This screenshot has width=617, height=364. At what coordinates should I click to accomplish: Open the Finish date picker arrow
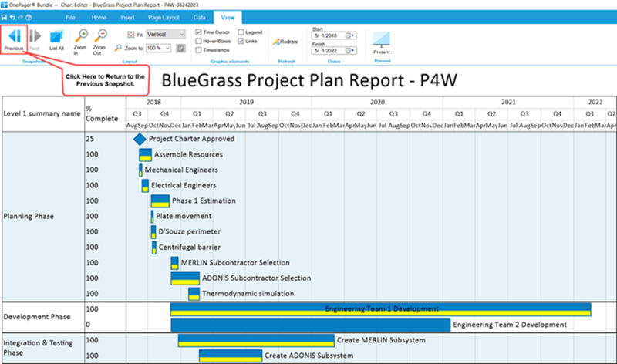[x=352, y=50]
